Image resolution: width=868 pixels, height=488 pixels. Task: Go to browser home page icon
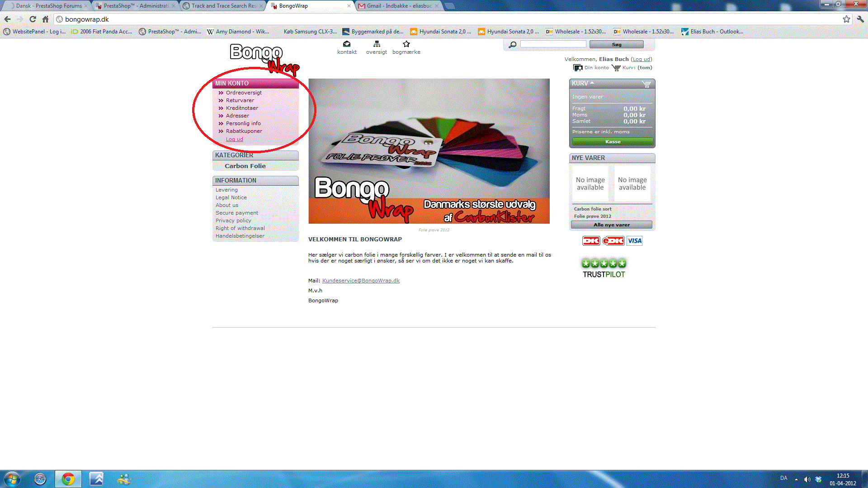click(45, 19)
